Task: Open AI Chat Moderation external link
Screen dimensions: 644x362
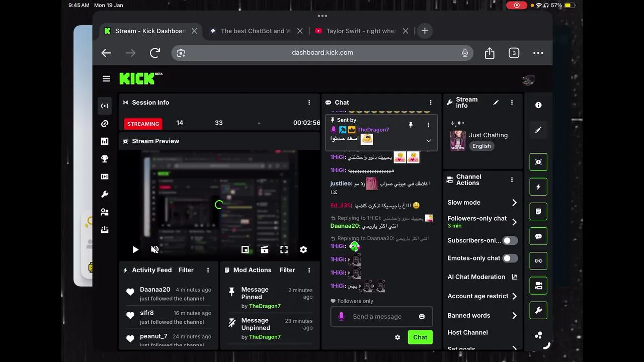Action: tap(514, 277)
